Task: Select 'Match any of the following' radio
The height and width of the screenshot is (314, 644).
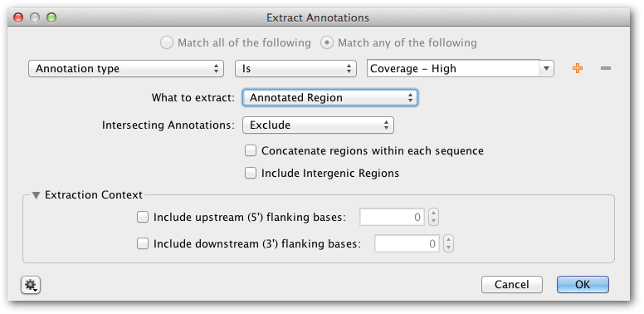Action: 326,42
